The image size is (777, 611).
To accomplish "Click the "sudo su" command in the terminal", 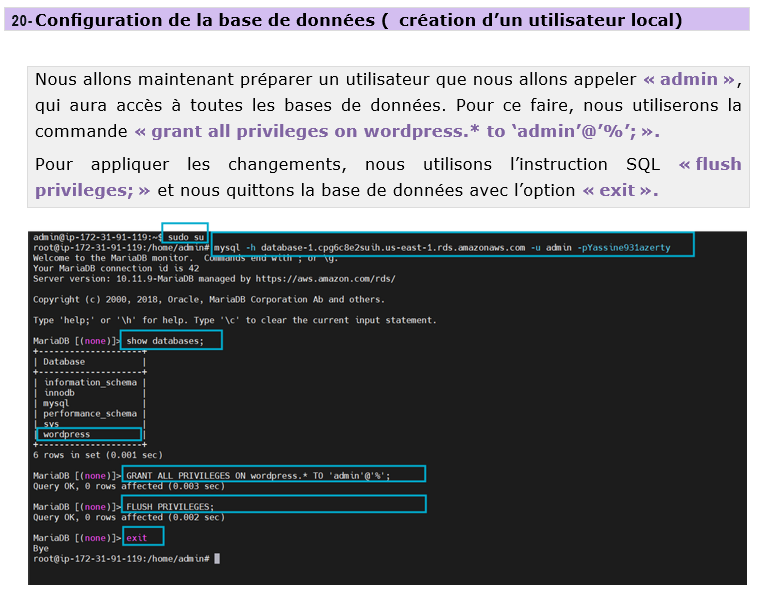I will [x=186, y=237].
